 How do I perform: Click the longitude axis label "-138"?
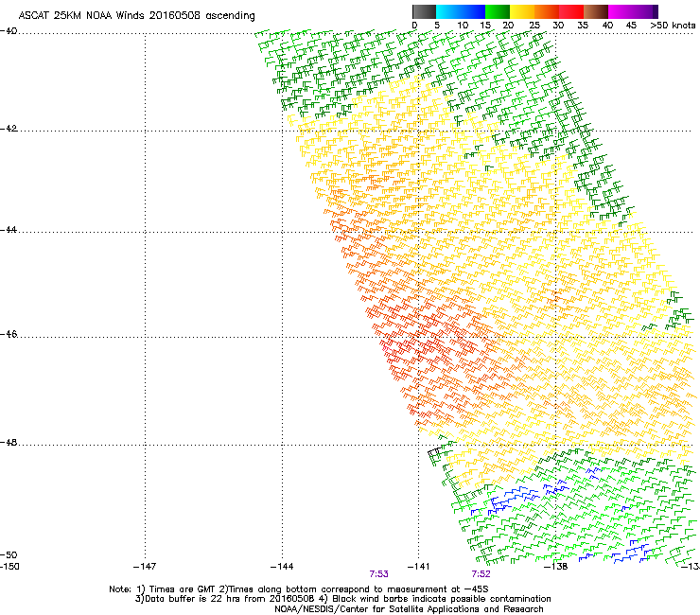coord(555,567)
